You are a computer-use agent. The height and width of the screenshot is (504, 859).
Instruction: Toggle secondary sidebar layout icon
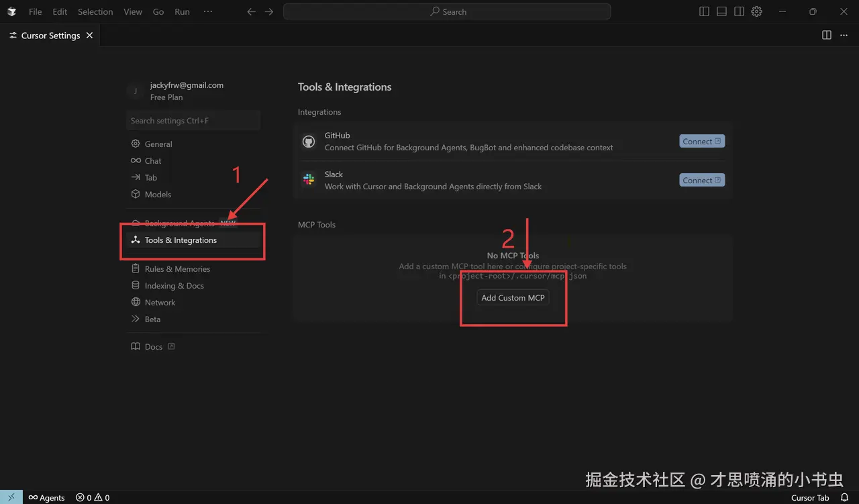pyautogui.click(x=739, y=11)
